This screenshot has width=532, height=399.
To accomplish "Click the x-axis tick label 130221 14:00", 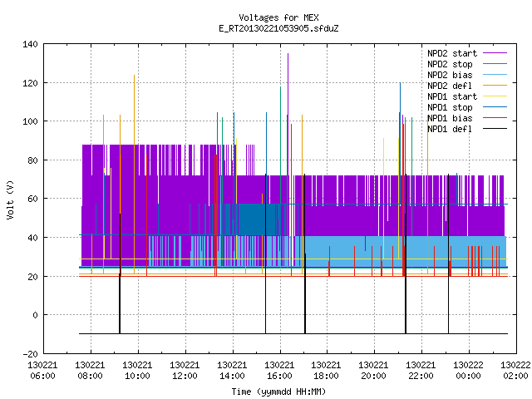I will 232,371.
